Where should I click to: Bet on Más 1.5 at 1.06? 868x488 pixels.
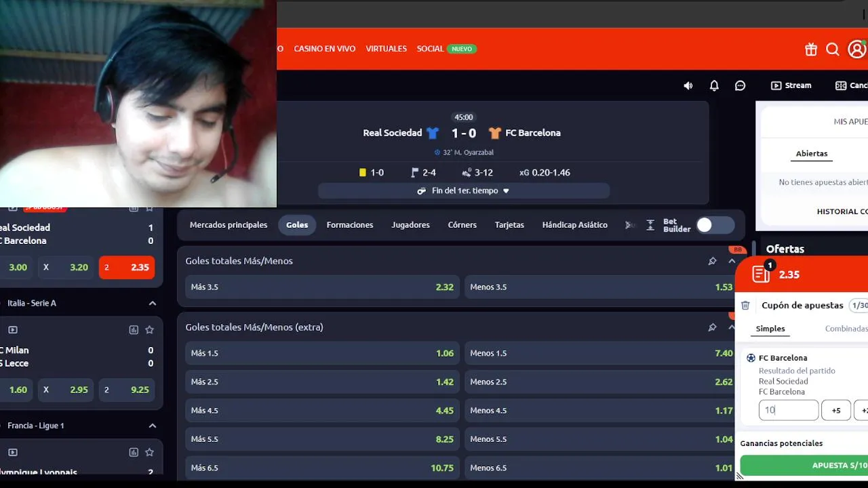(x=322, y=353)
